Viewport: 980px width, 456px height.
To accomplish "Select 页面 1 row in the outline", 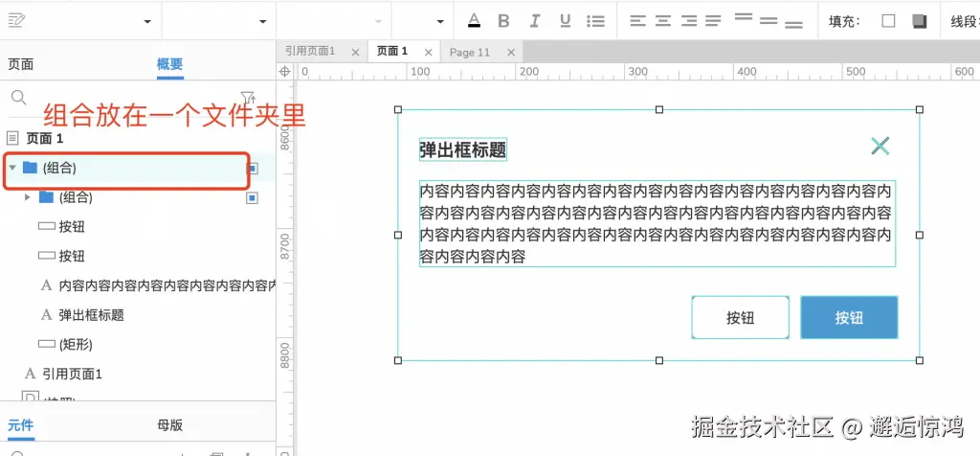I will 138,138.
